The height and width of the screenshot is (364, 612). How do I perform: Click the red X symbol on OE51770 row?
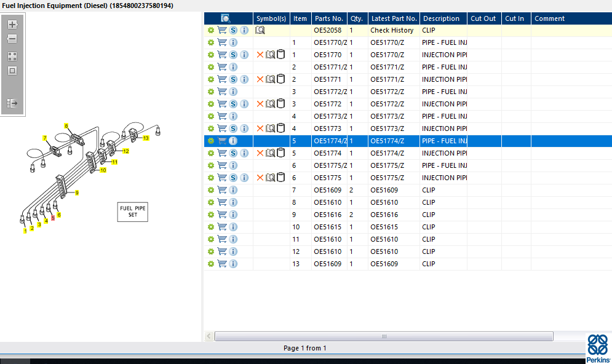[260, 55]
